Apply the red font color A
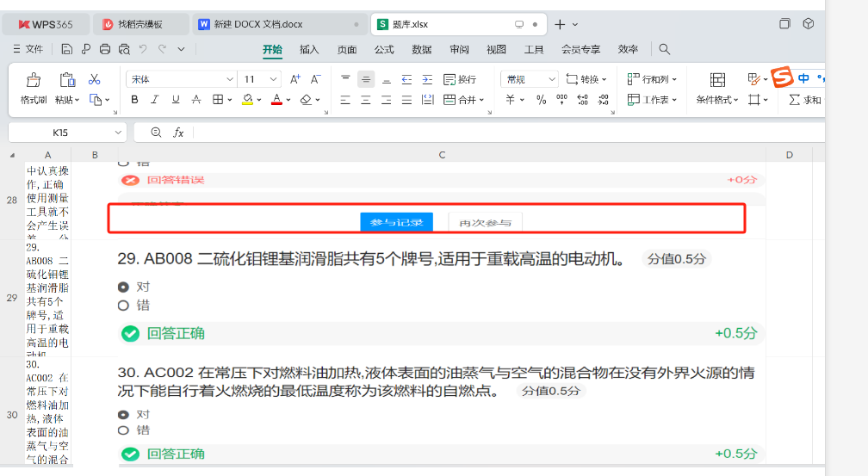Viewport: 868px width, 476px height. coord(276,100)
